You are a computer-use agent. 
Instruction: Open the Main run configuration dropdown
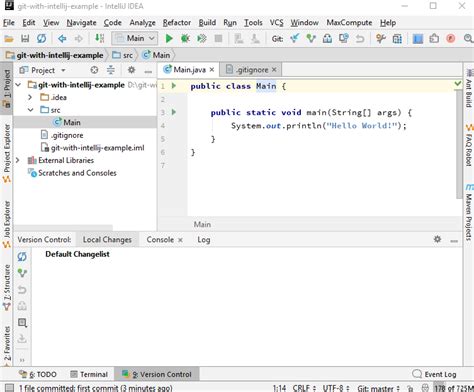(135, 38)
